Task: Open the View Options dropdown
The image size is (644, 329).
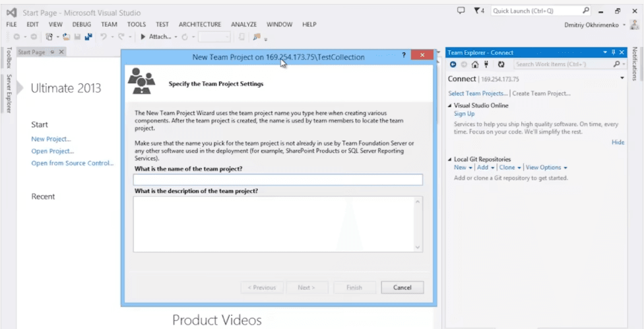Action: (x=546, y=167)
